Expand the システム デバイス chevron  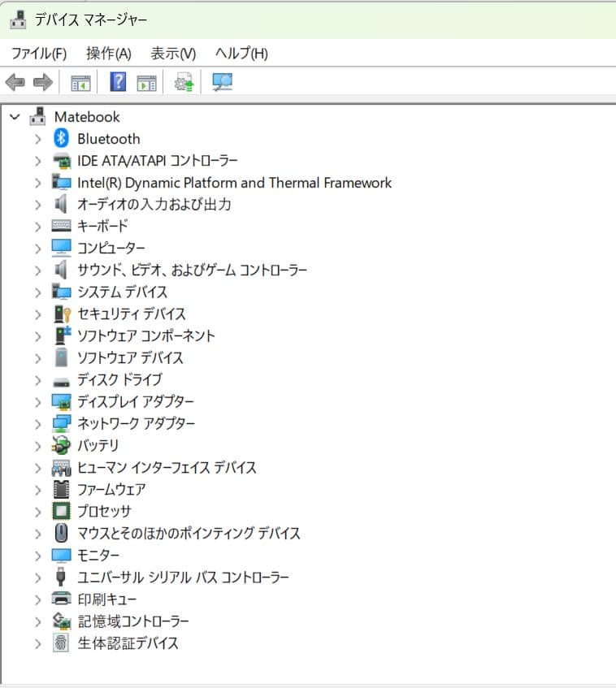pos(37,292)
